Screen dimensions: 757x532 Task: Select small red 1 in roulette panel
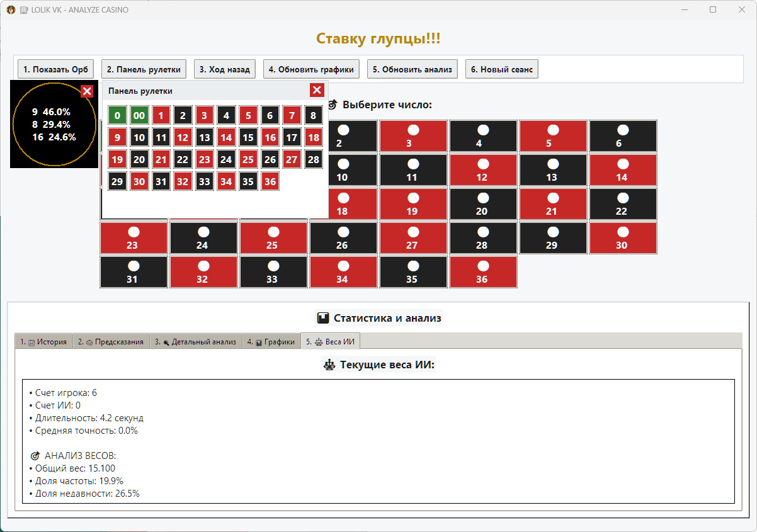[161, 116]
